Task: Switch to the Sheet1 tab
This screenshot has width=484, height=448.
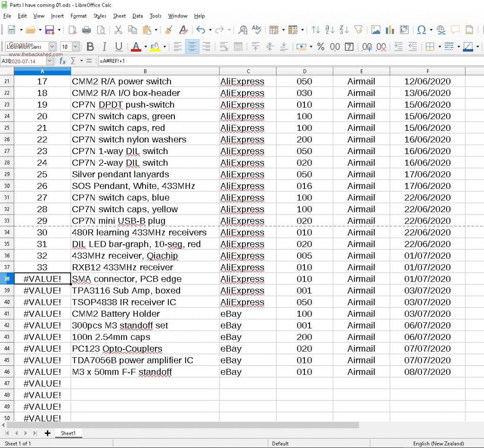Action: click(x=68, y=433)
